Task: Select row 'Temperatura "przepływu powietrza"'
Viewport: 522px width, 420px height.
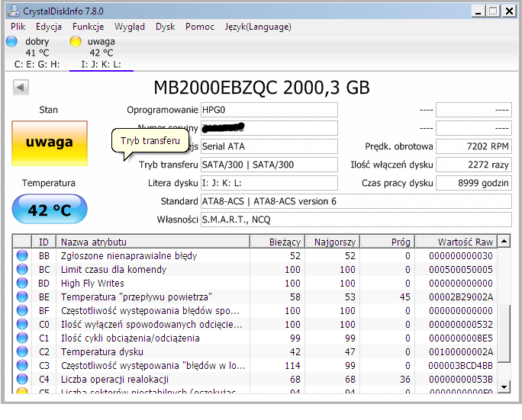Action: coord(255,297)
